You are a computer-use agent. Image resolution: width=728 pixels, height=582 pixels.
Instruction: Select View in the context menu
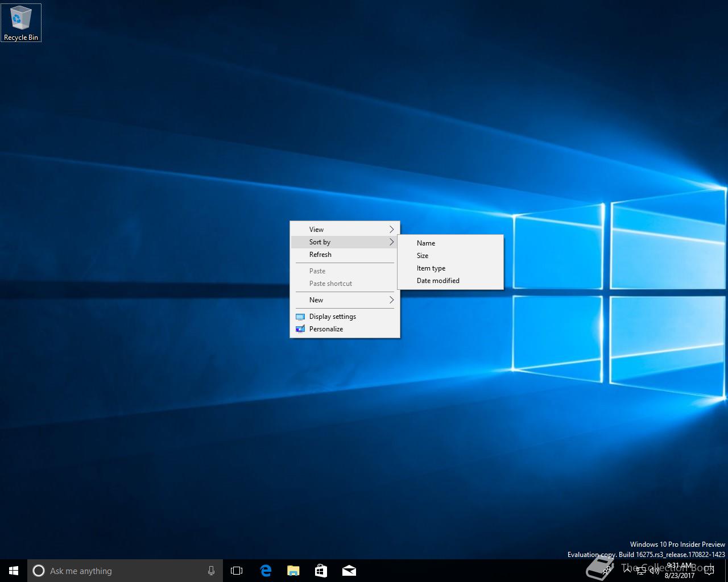point(345,230)
